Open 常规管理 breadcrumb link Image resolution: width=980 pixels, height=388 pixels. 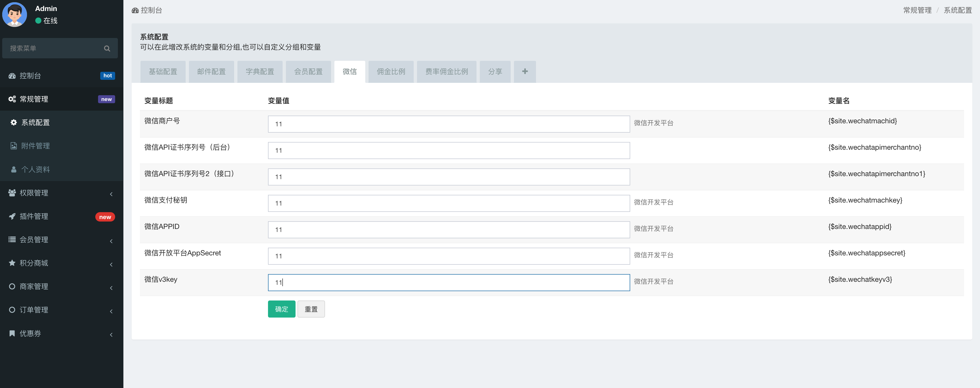pos(917,10)
